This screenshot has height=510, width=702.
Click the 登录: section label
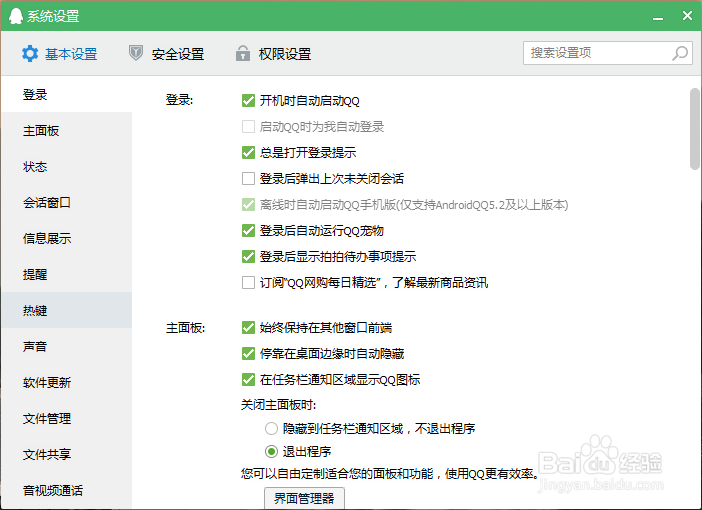tap(180, 100)
